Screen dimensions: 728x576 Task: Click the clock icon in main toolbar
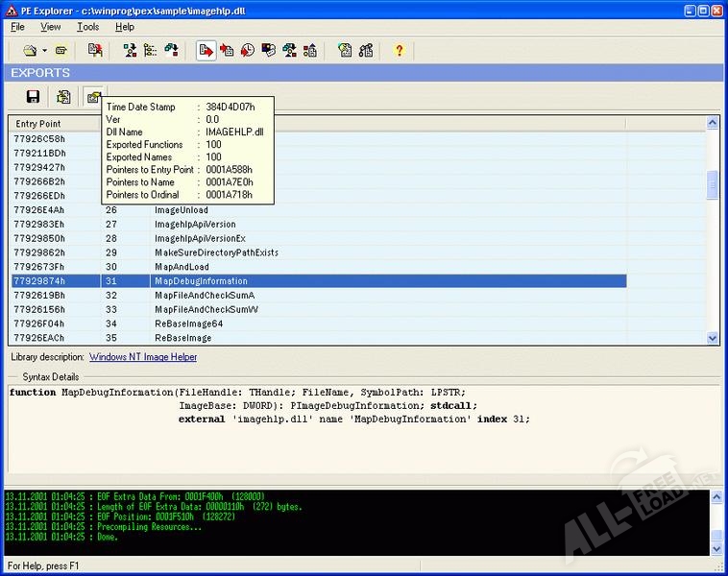pos(248,50)
